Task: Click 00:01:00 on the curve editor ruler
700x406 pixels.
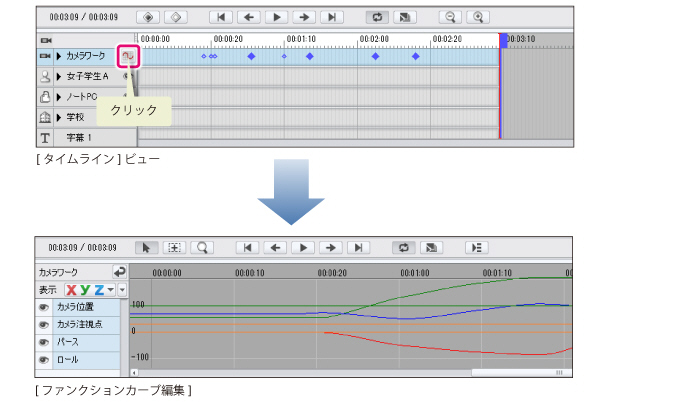Action: click(x=415, y=273)
